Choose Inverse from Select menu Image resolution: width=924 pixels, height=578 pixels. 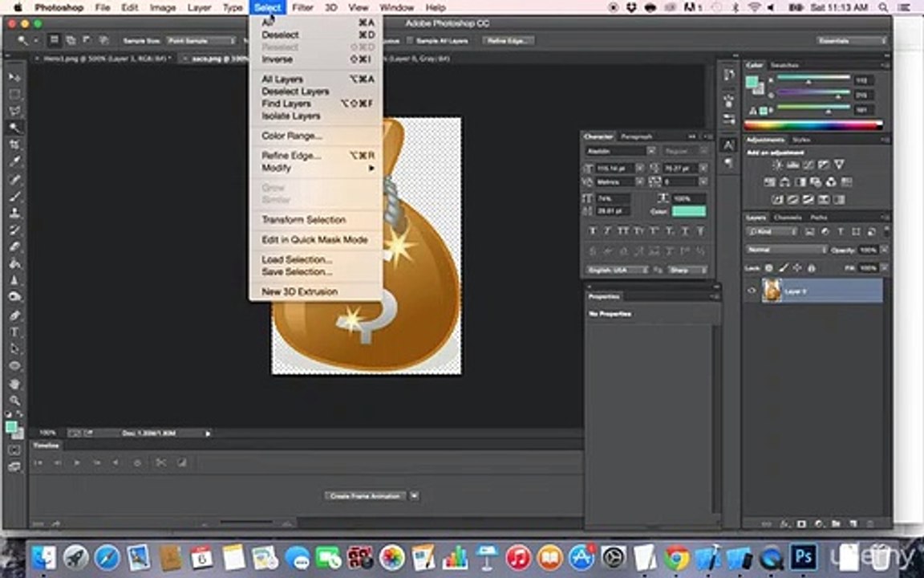[318, 59]
